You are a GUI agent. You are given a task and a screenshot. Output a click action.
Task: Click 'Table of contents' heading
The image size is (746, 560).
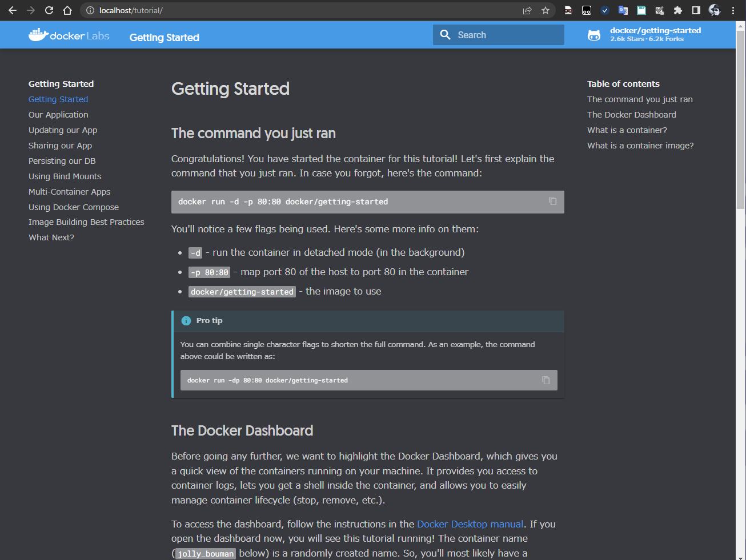(x=623, y=84)
